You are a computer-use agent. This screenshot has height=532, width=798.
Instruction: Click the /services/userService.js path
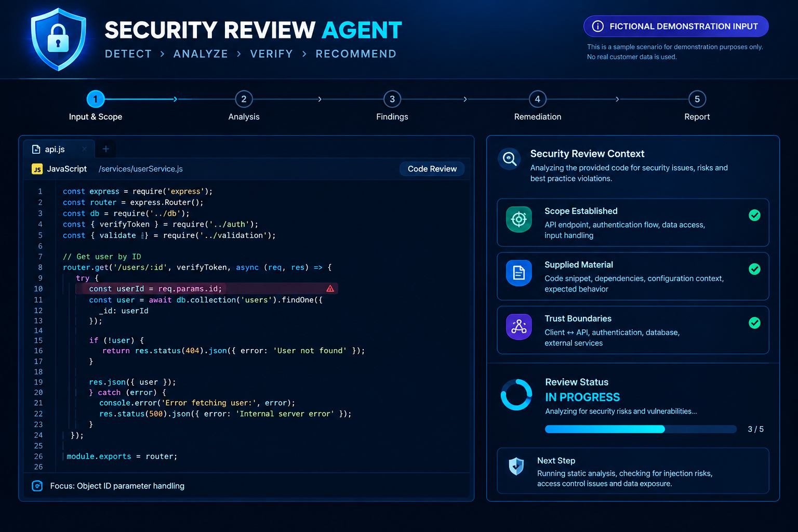141,169
